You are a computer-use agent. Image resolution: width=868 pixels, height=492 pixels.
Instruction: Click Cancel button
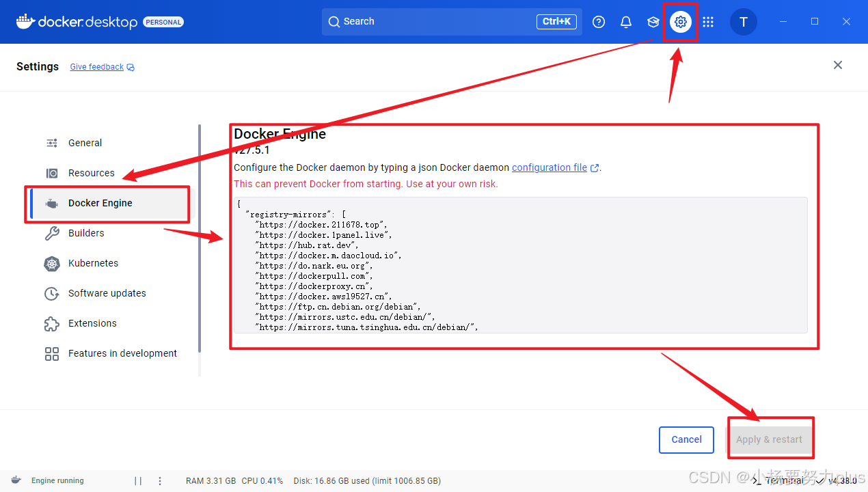point(686,439)
